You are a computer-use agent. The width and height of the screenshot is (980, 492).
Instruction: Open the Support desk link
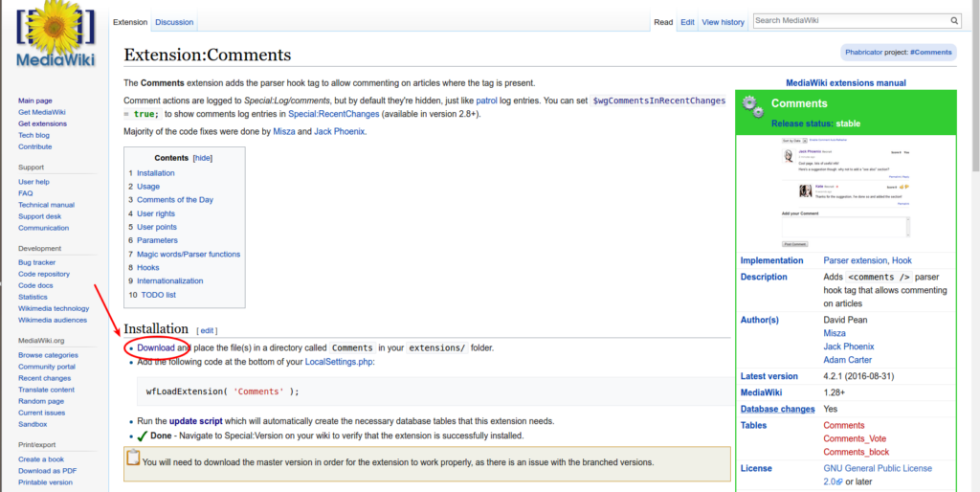(x=40, y=216)
